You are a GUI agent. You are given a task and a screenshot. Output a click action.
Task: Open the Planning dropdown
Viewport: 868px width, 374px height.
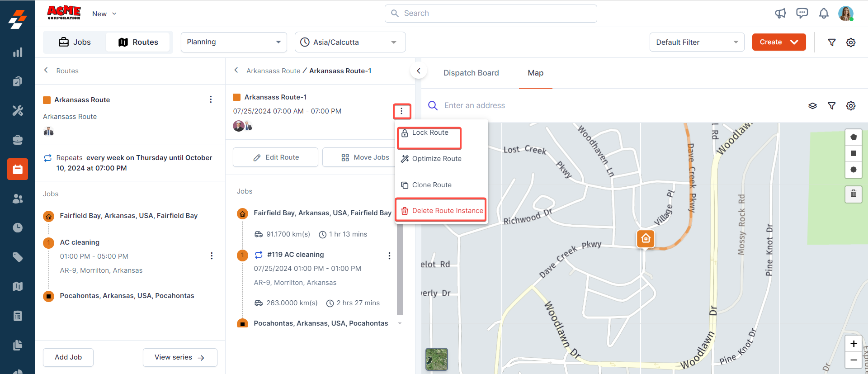click(x=234, y=42)
